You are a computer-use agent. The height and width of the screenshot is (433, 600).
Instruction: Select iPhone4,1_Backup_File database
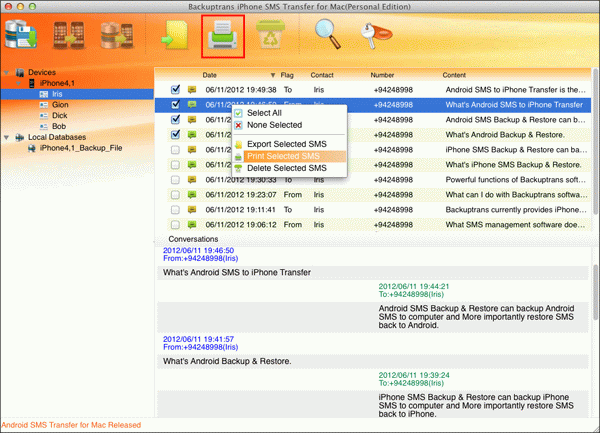(81, 148)
